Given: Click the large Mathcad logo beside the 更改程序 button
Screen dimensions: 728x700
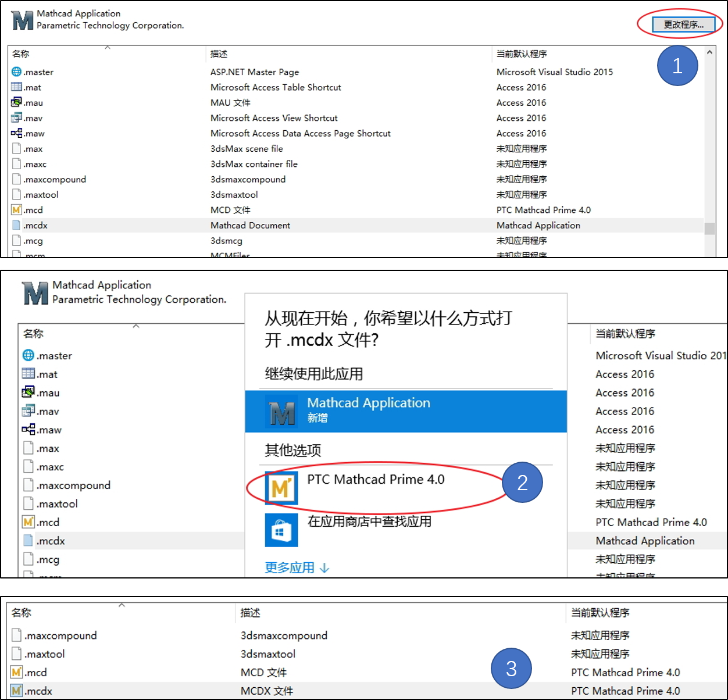Looking at the screenshot, I should click(23, 20).
